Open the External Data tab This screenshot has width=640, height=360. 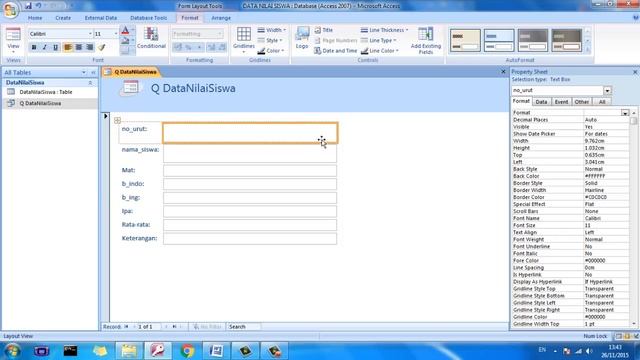coord(101,18)
